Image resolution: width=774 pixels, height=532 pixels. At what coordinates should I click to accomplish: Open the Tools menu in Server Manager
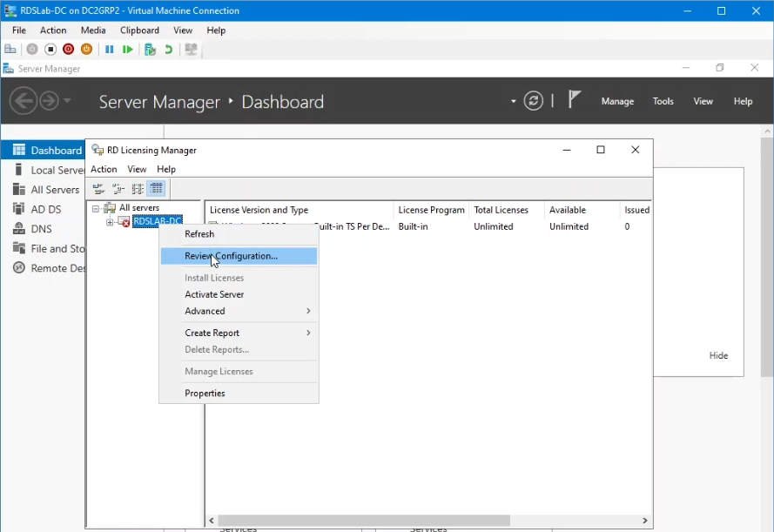pyautogui.click(x=663, y=101)
